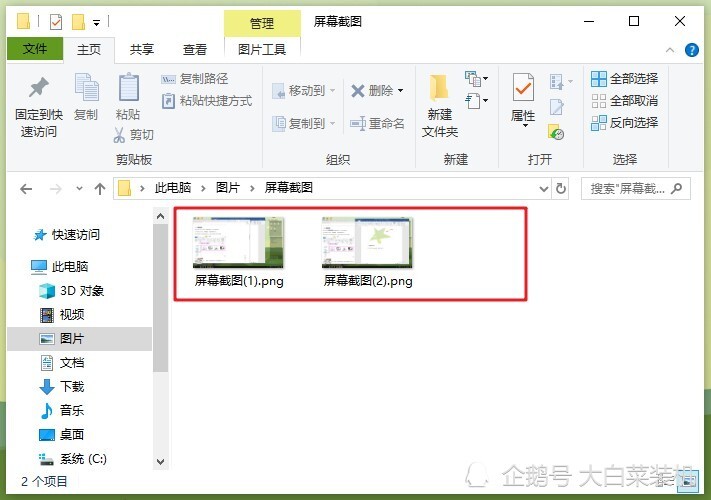Click the Edit icon in Open group
The height and width of the screenshot is (500, 711).
tap(556, 107)
